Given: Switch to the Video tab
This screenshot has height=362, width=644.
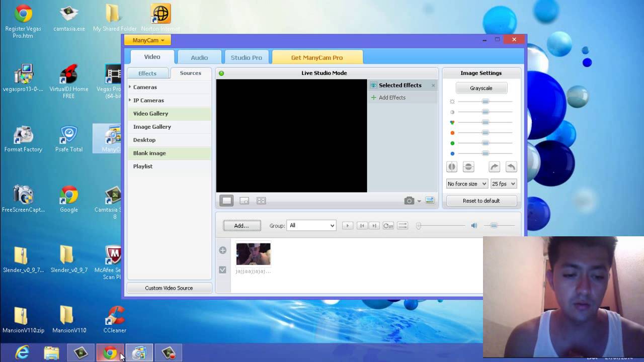Looking at the screenshot, I should pos(152,57).
